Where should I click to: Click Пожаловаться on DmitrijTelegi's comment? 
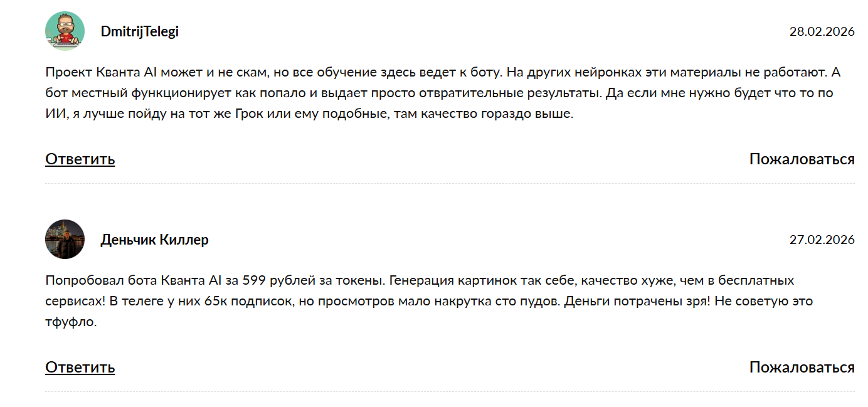click(801, 159)
